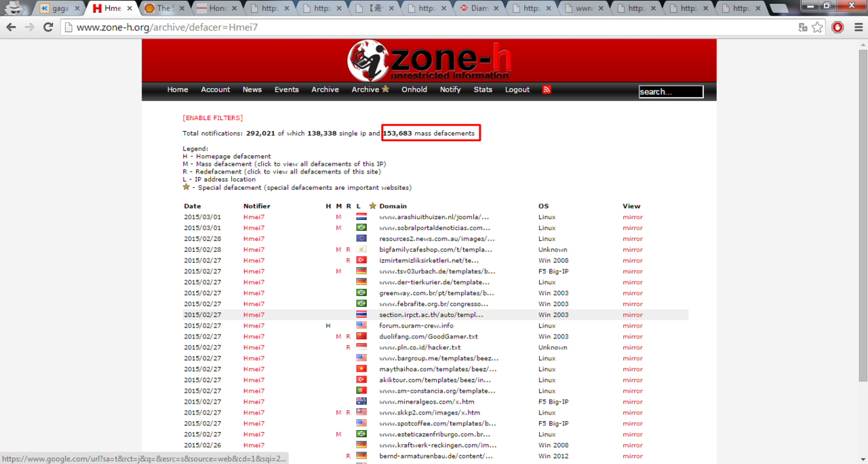Click the star icon in table header

coord(372,206)
